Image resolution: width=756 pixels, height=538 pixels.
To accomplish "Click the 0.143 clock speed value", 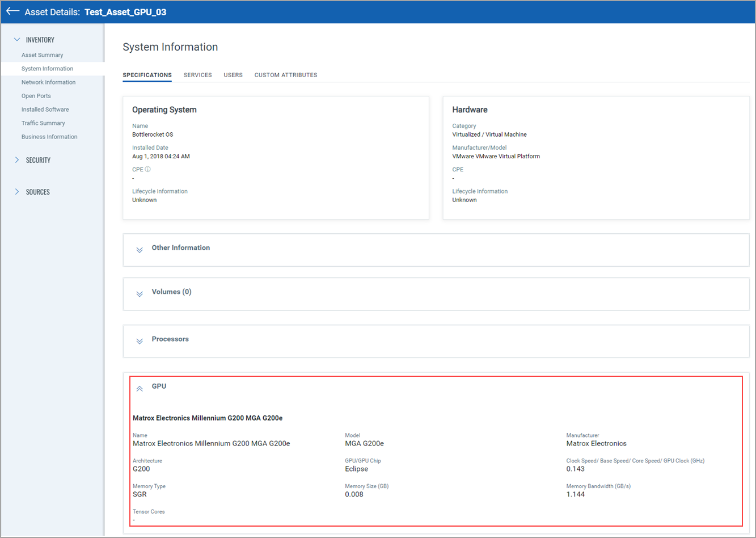I will pos(576,469).
